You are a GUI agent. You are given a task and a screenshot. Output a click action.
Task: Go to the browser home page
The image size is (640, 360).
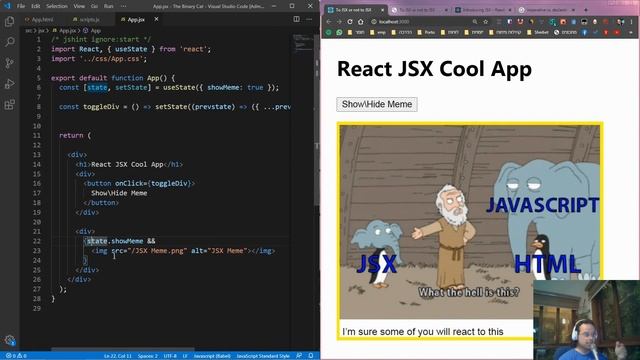(x=360, y=22)
